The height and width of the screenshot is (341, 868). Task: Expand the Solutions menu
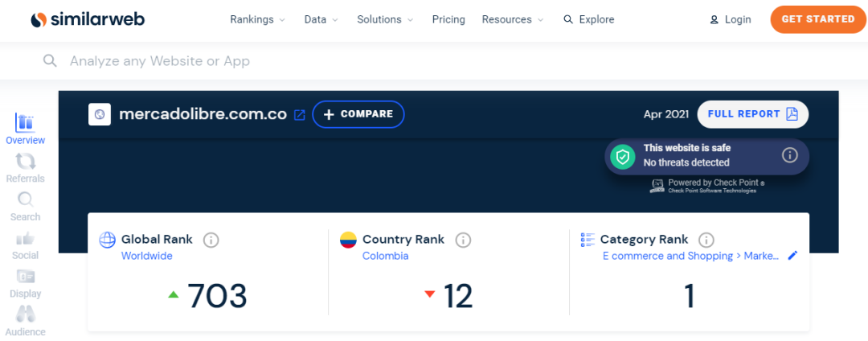[385, 19]
